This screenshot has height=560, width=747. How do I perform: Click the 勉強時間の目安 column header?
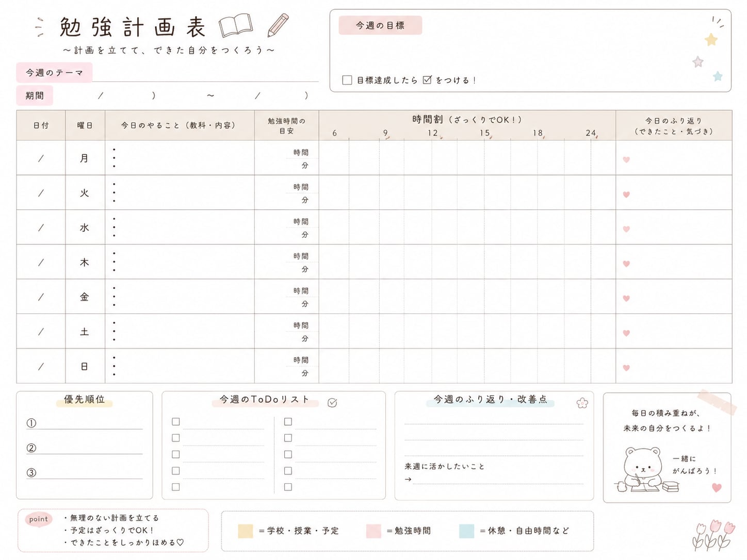[x=287, y=125]
